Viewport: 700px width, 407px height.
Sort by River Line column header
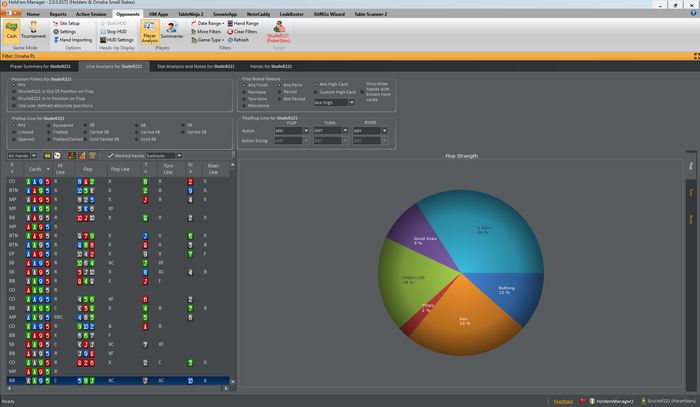213,169
